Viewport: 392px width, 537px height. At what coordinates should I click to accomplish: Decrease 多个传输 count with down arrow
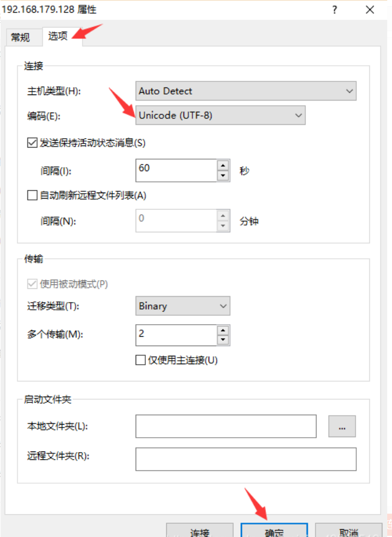[223, 340]
